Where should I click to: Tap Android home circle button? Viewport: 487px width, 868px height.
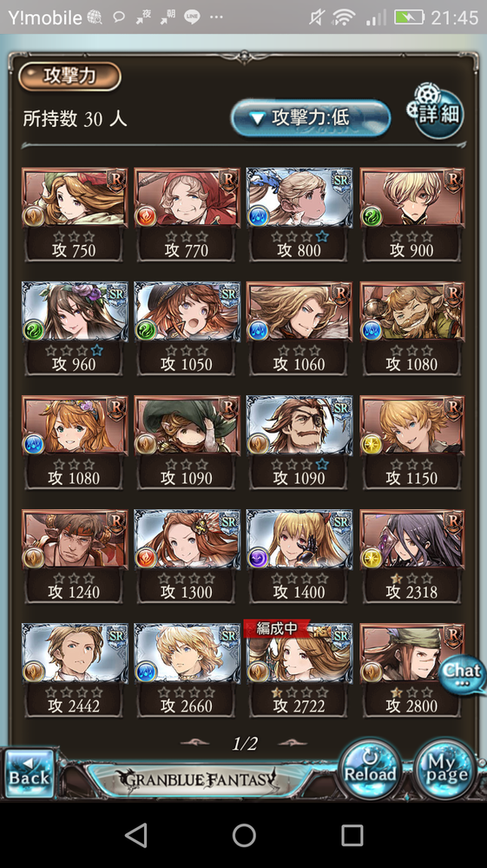[x=244, y=835]
